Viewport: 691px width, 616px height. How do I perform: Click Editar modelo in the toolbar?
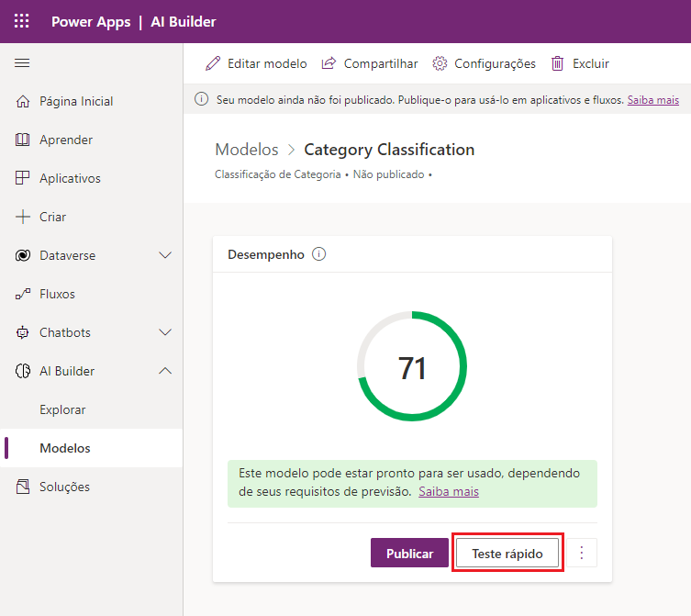[x=256, y=63]
